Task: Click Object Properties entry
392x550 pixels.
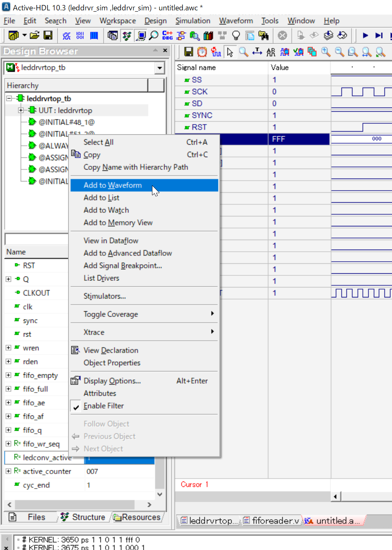Action: tap(144, 363)
